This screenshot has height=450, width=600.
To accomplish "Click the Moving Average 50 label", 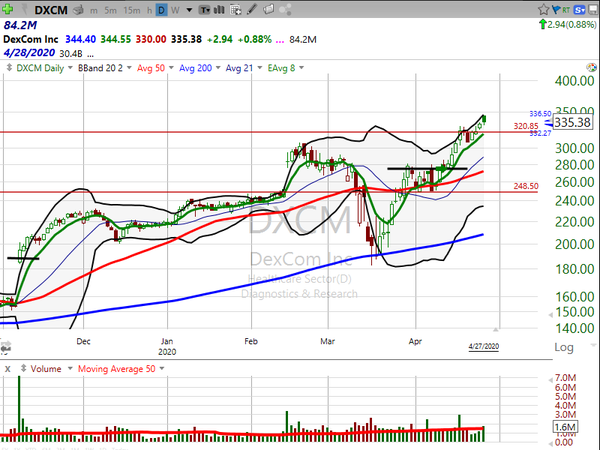I will click(x=117, y=369).
